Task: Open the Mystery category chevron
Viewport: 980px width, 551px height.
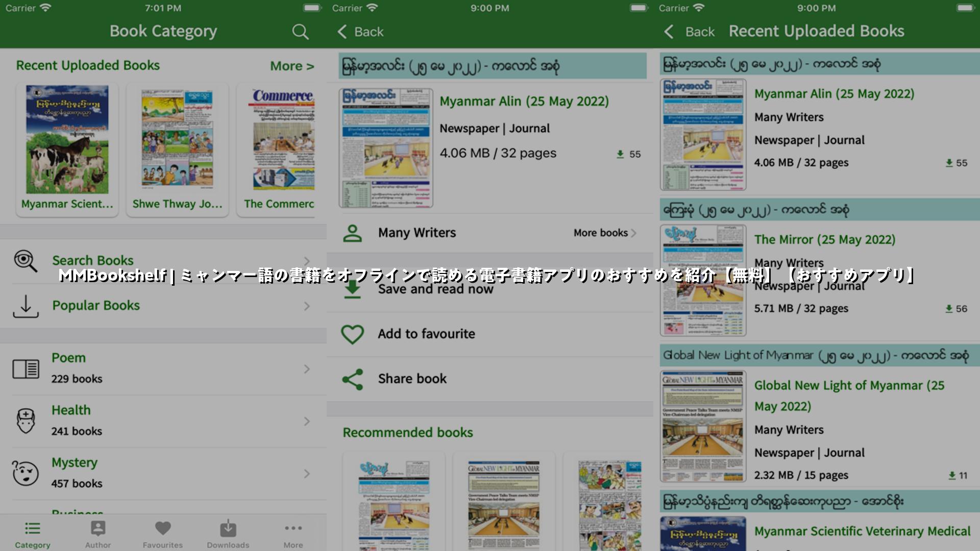Action: (x=307, y=473)
